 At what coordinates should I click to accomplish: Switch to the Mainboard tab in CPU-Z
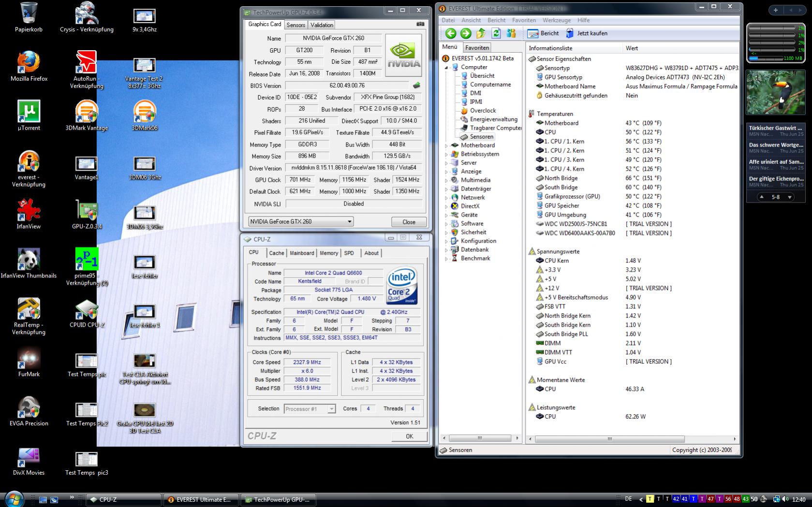[302, 253]
